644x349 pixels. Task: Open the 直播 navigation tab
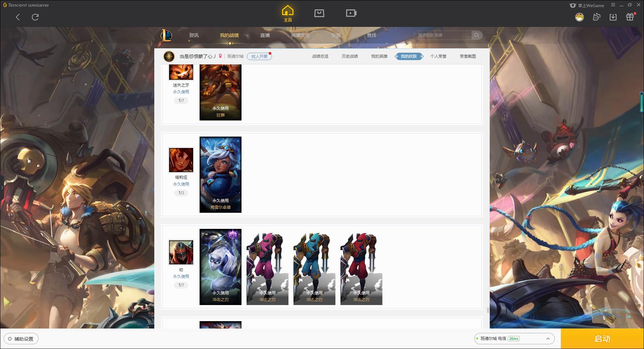point(265,35)
